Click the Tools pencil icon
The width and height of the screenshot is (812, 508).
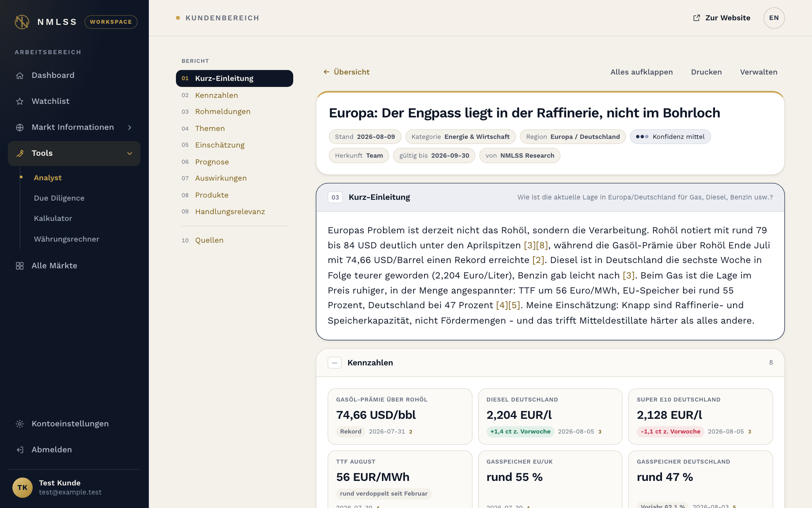pos(20,154)
